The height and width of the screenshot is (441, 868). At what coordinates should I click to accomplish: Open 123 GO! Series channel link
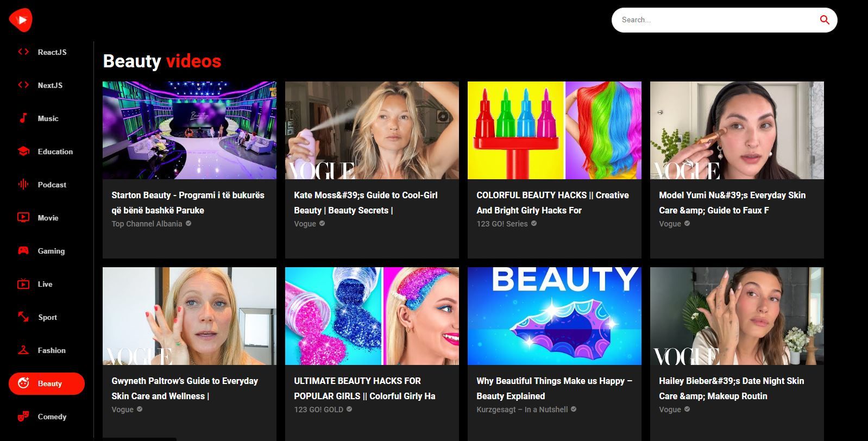502,224
